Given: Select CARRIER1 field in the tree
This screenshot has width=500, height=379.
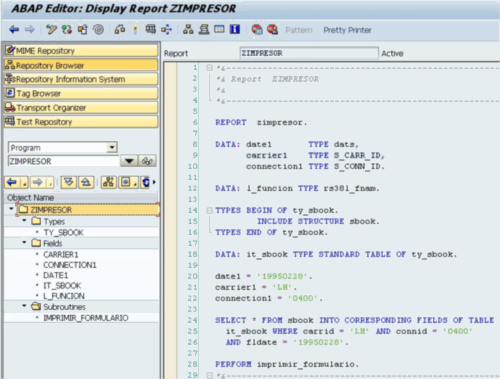Looking at the screenshot, I should pos(61,254).
